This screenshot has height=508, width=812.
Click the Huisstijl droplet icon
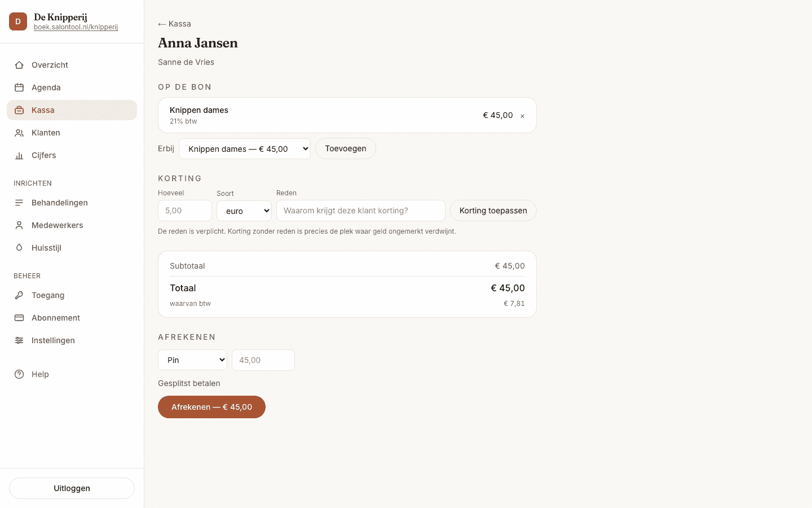pos(19,248)
